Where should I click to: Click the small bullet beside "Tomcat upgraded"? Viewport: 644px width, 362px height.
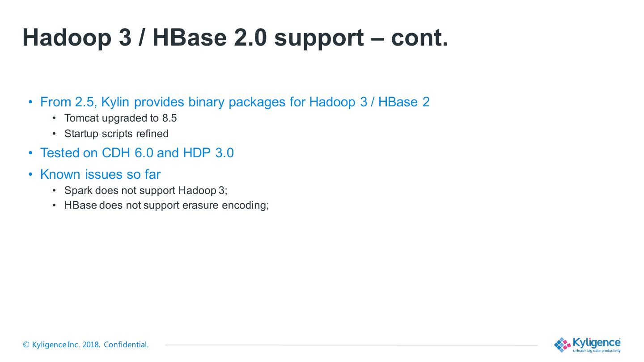[x=55, y=118]
